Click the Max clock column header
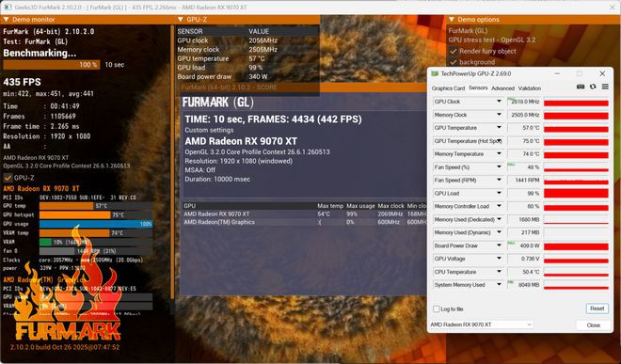 tap(390, 206)
